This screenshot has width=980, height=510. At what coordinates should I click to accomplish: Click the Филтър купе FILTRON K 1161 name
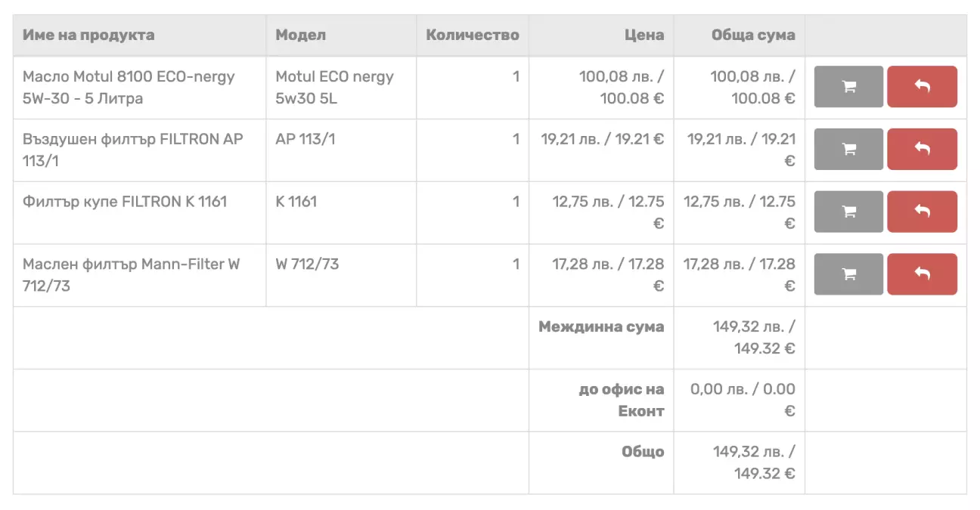point(125,202)
